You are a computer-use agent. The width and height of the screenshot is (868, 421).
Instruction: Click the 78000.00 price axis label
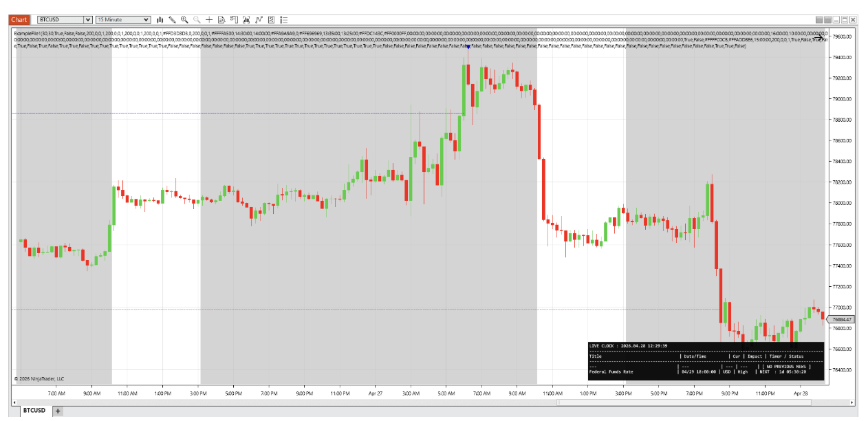point(842,203)
